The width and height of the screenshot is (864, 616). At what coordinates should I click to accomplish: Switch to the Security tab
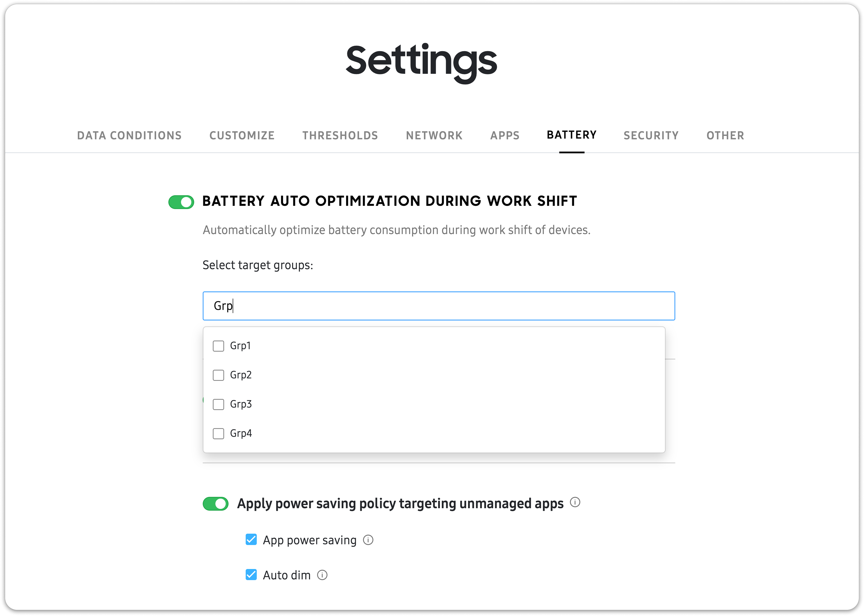pos(651,135)
